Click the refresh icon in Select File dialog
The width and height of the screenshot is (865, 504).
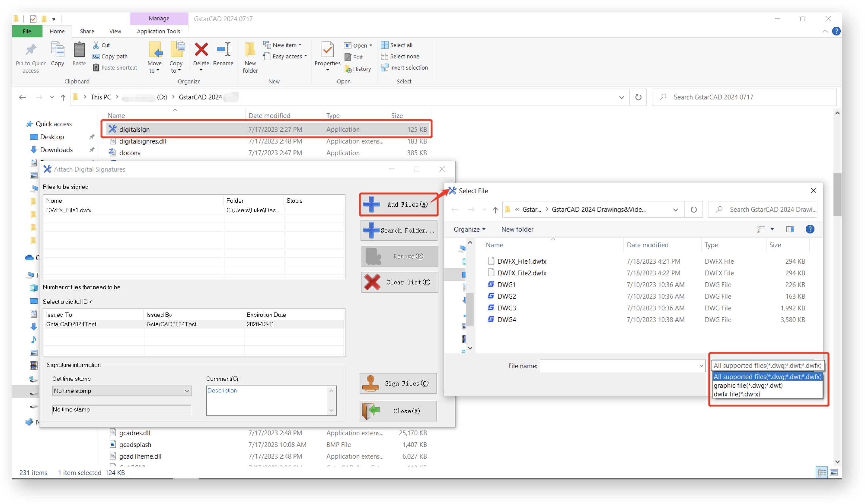pos(694,209)
